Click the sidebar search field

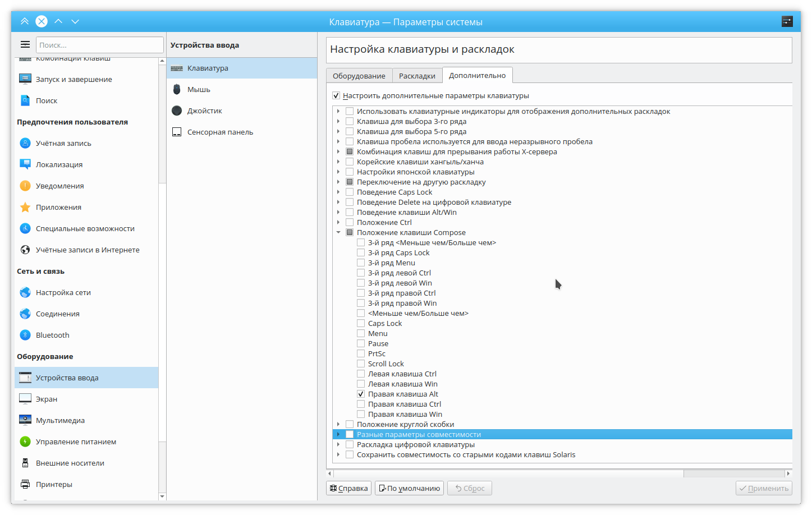click(x=100, y=45)
